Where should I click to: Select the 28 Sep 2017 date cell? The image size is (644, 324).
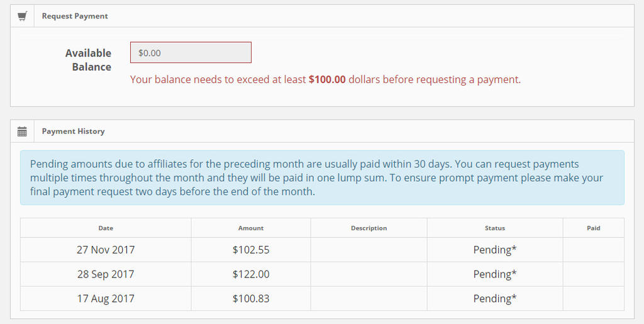pos(106,274)
